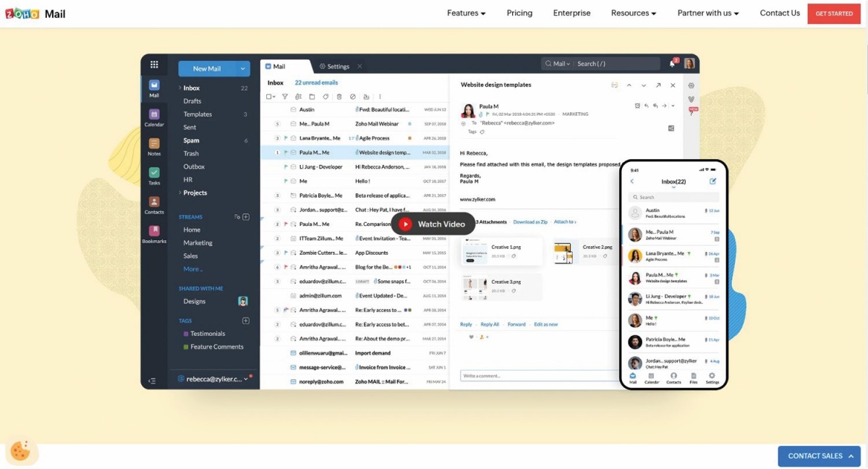Screen dimensions: 868x469
Task: Click the GET STARTED button
Action: (x=834, y=14)
